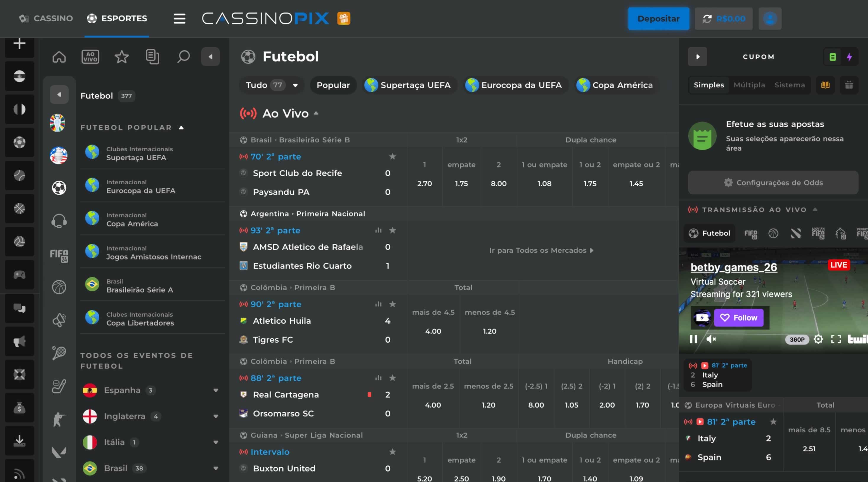Open the gift box icon in betslip tabs
Image resolution: width=868 pixels, height=482 pixels.
click(x=849, y=85)
